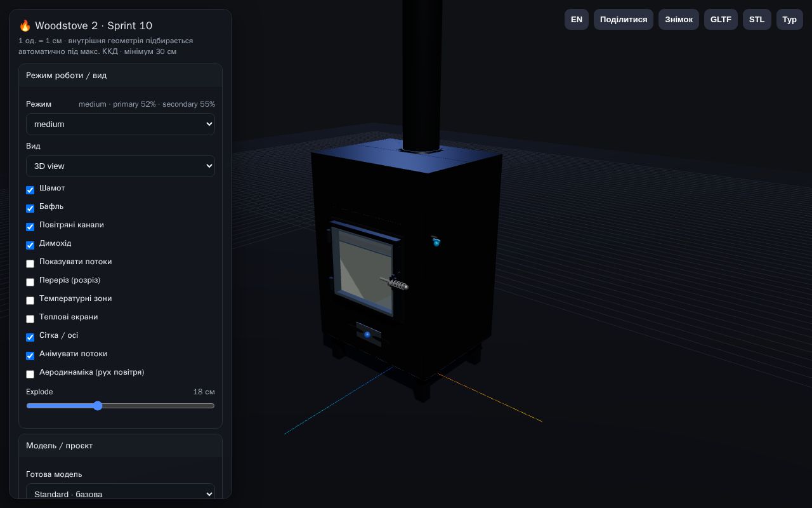This screenshot has height=508, width=812.
Task: Click the stove door handle in 3D view
Action: (x=395, y=283)
